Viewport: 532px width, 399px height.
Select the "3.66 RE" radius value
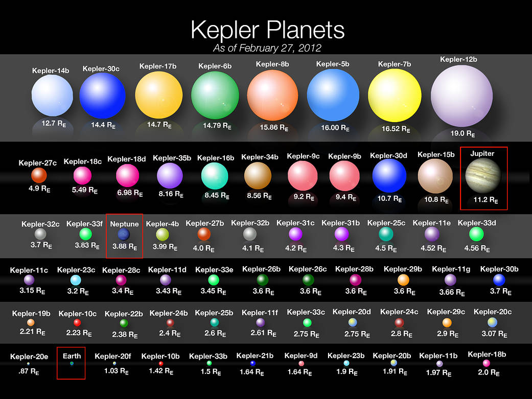pos(452,292)
